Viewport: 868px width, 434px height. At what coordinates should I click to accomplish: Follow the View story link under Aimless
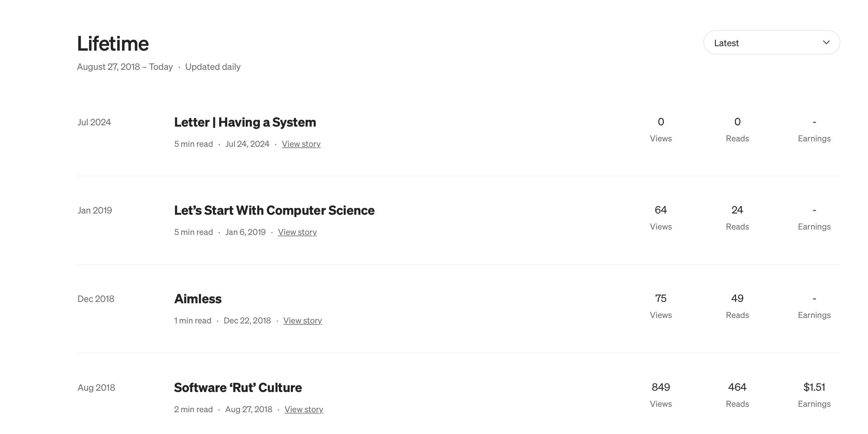tap(302, 321)
